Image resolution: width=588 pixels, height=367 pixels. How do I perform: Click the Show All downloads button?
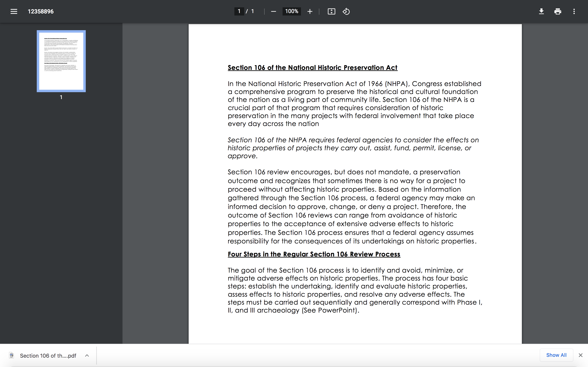coord(556,355)
